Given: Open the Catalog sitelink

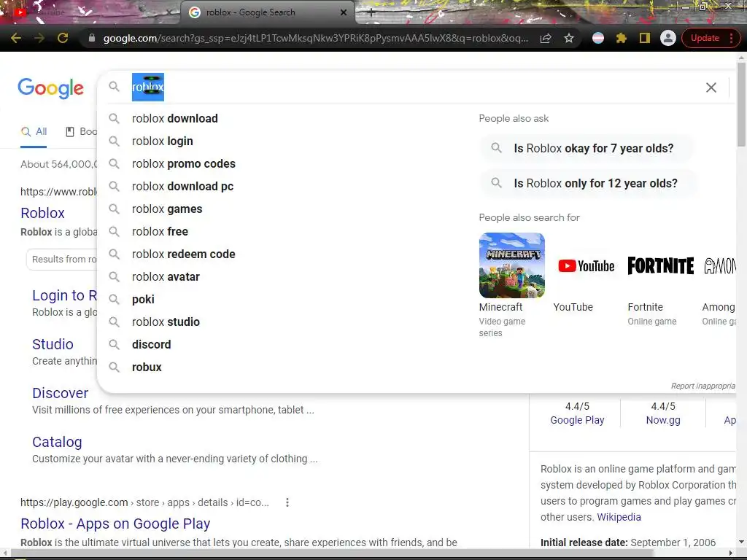Looking at the screenshot, I should point(57,443).
